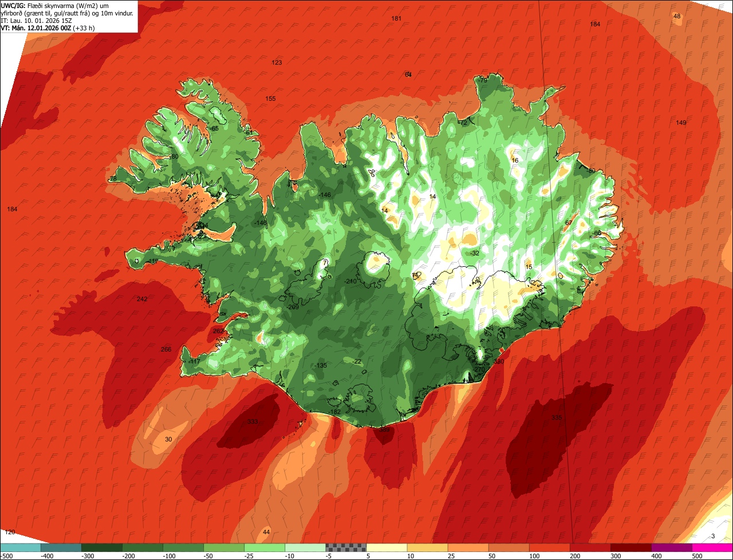733x560 pixels.
Task: Click the value 3 in the bottom-right corner
Action: [x=713, y=536]
